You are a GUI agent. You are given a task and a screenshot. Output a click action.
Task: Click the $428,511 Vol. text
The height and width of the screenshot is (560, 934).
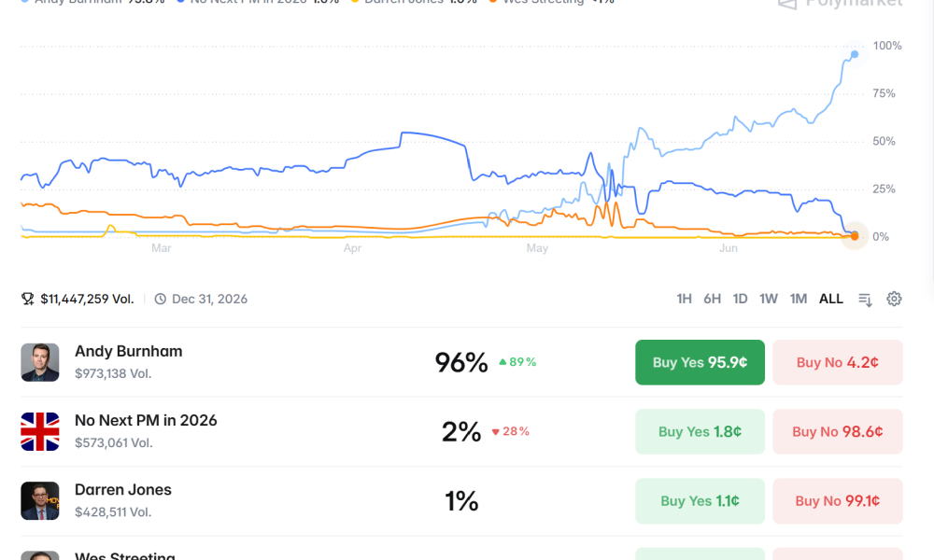(x=113, y=511)
